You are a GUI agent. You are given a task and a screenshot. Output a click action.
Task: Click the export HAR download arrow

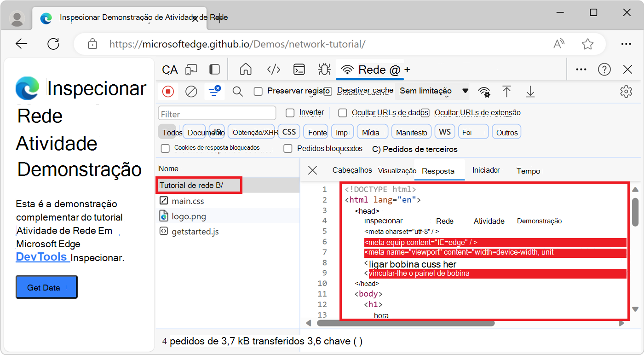click(530, 92)
